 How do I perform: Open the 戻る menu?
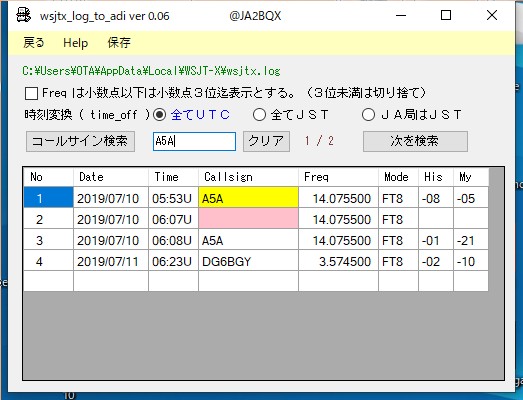pos(33,43)
